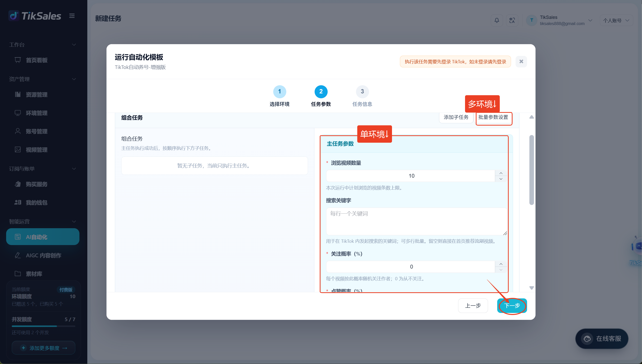
Task: Click the 下一步 button
Action: click(x=512, y=306)
